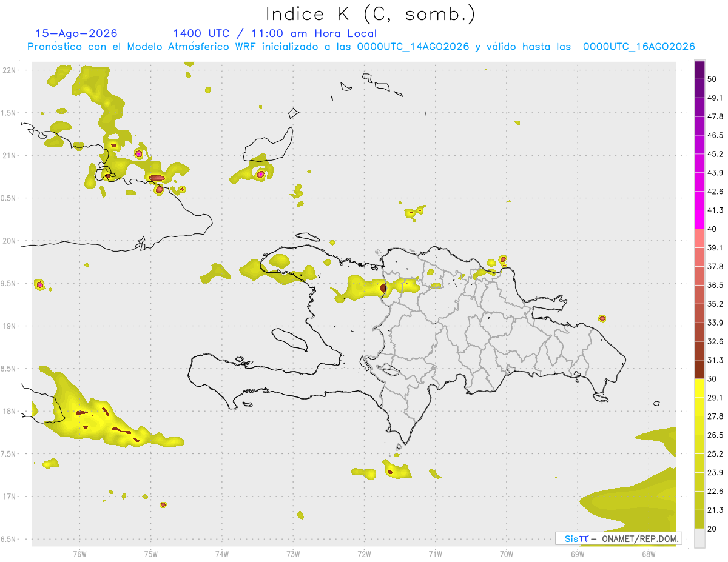Screen dimensions: 728x562
Task: Click the colorbar value "23.9"
Action: pyautogui.click(x=716, y=473)
